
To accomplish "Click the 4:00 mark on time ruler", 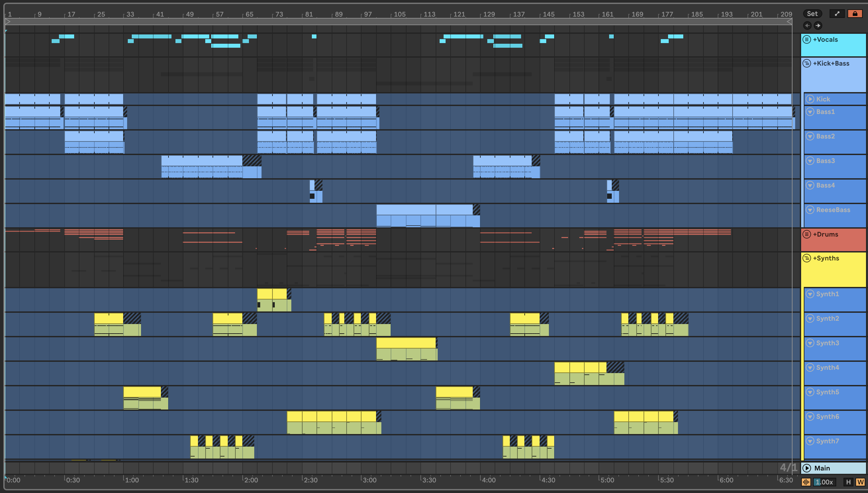I will (489, 480).
